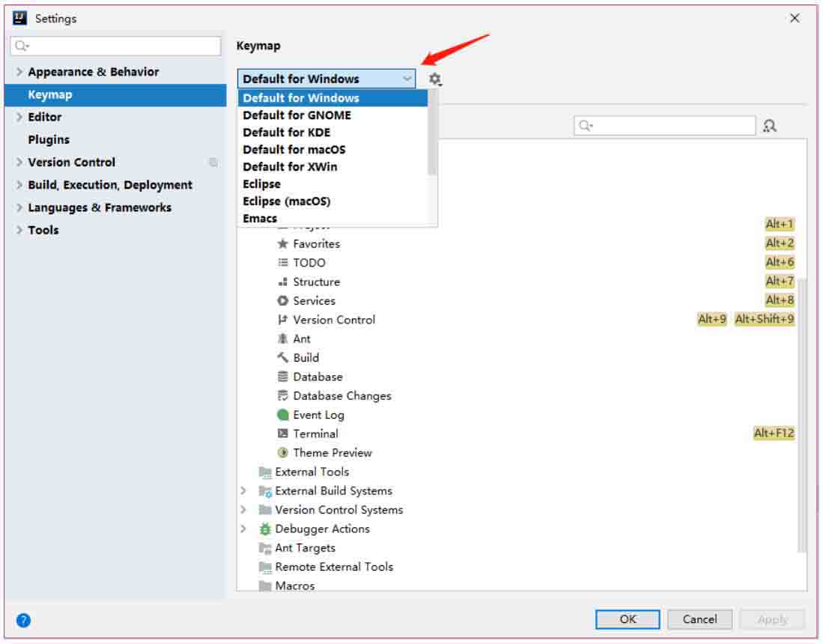This screenshot has width=823, height=644.
Task: Expand External Build Systems node
Action: [243, 490]
